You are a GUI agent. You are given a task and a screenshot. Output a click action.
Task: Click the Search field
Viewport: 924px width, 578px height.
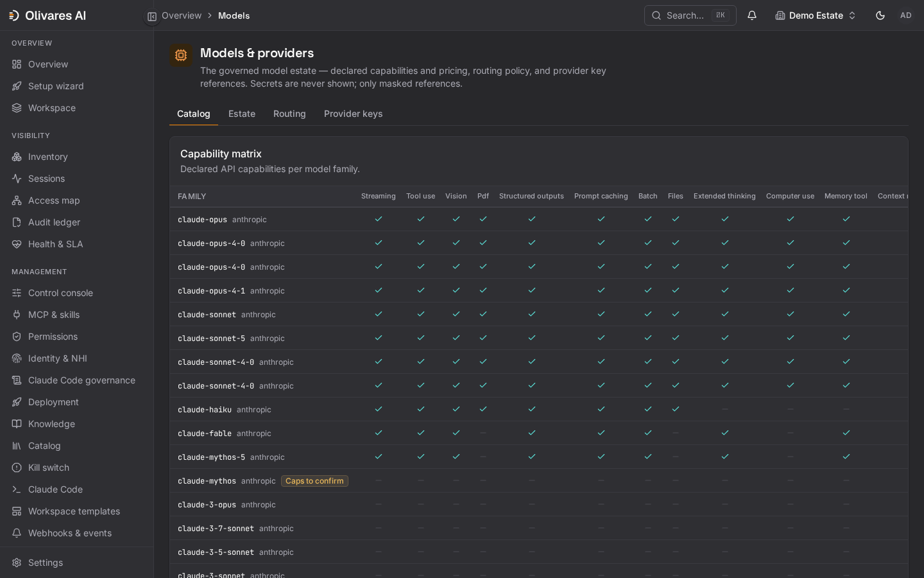click(690, 15)
